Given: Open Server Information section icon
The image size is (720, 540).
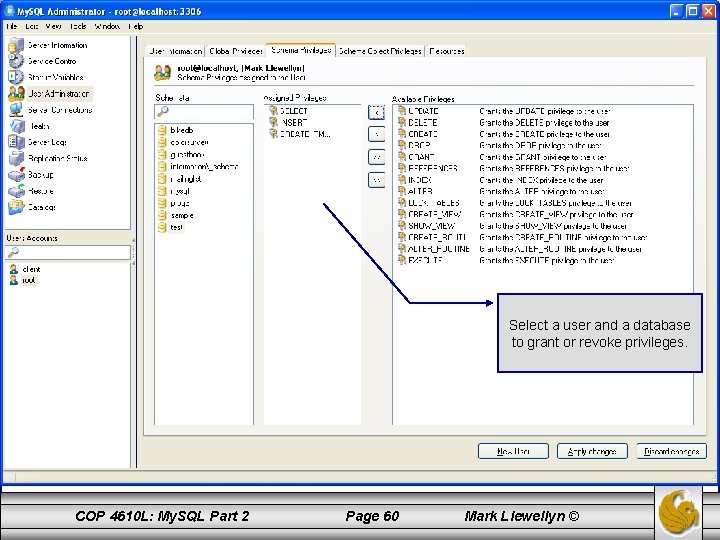Looking at the screenshot, I should click(16, 45).
